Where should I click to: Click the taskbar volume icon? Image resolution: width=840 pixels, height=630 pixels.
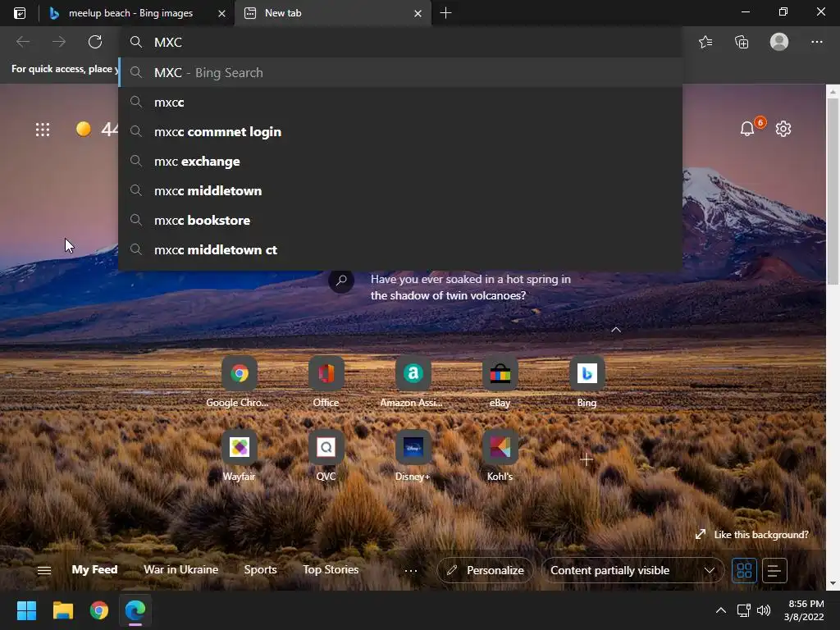pyautogui.click(x=764, y=610)
